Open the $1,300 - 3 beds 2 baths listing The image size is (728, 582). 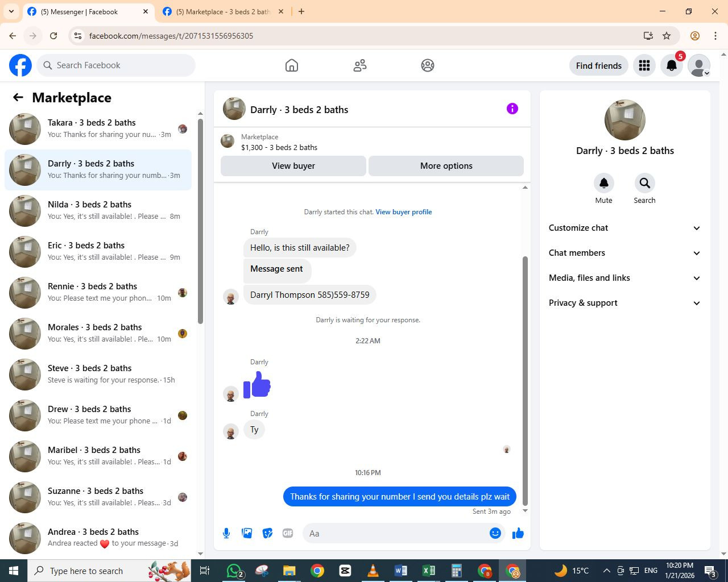click(x=279, y=147)
